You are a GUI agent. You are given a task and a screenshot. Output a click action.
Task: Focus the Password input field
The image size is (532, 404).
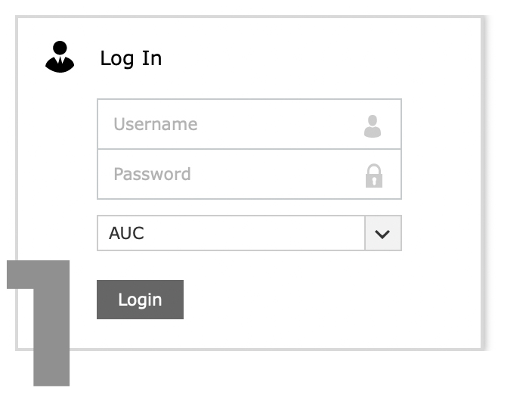point(249,174)
